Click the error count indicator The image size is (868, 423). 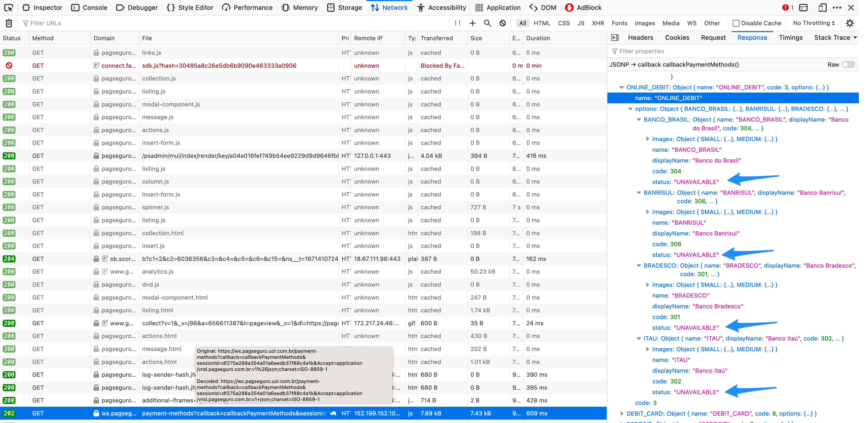[x=788, y=7]
